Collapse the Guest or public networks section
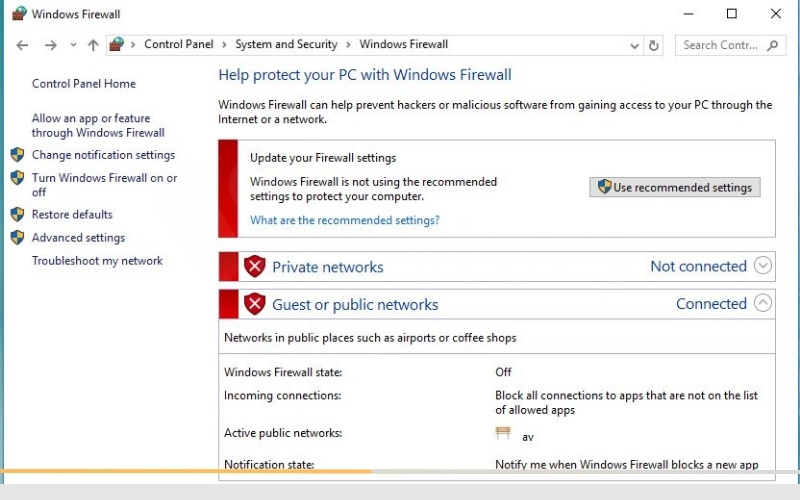The width and height of the screenshot is (800, 500). [x=763, y=303]
